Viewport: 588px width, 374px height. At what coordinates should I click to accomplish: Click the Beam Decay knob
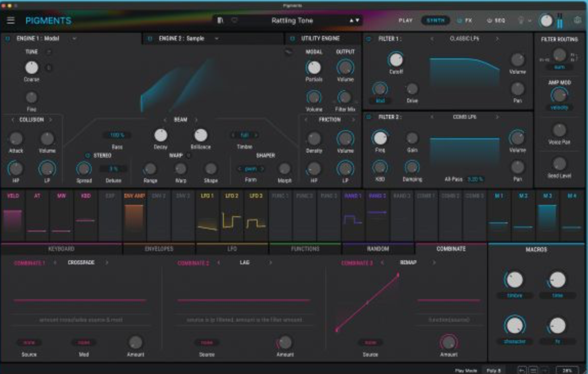pyautogui.click(x=160, y=135)
